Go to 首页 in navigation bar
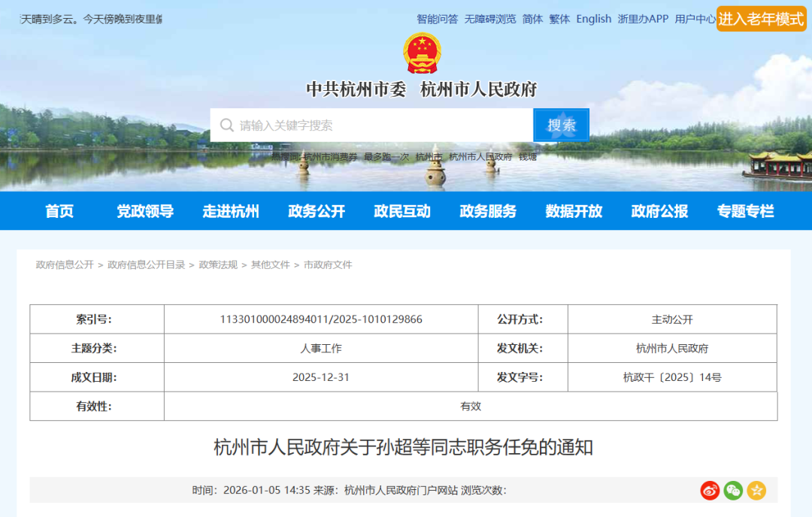This screenshot has width=812, height=517. tap(59, 211)
